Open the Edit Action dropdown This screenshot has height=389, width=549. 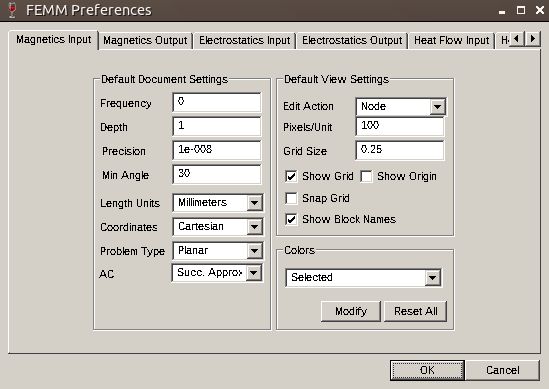[437, 106]
